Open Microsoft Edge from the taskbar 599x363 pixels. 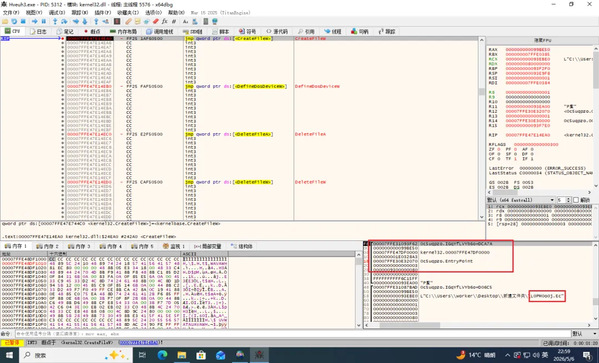point(162,355)
